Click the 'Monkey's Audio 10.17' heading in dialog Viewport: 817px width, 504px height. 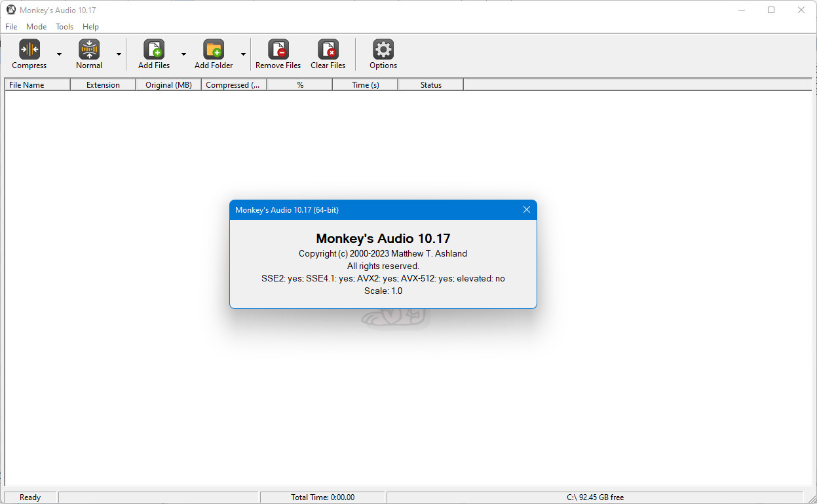coord(383,238)
